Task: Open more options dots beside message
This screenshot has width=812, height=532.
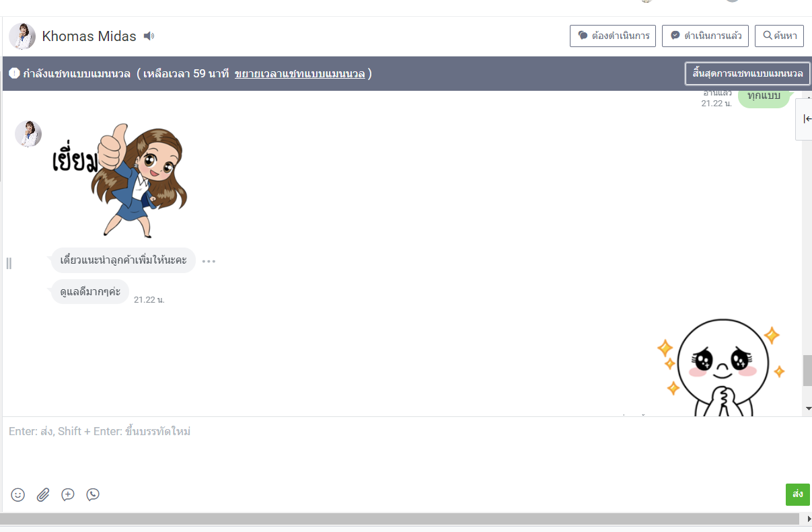Action: click(x=209, y=261)
